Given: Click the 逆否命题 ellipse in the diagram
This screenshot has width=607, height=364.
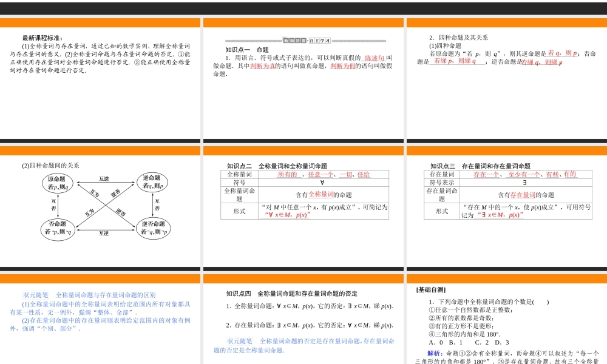Looking at the screenshot, I should tap(154, 228).
